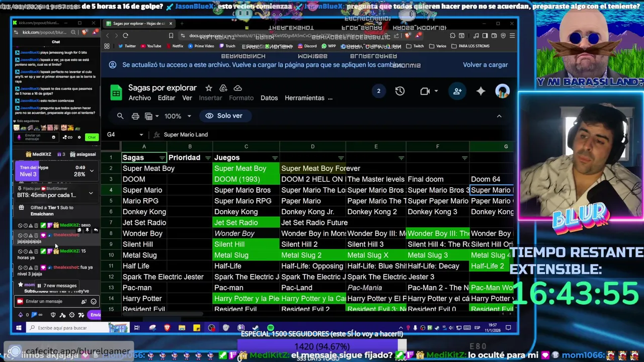
Task: Expand the Tren del Hype panel
Action: click(x=92, y=171)
